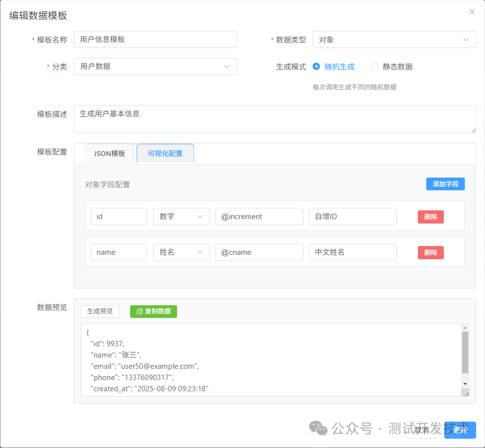Click the 生成预览 button
The image size is (485, 448).
click(x=100, y=311)
